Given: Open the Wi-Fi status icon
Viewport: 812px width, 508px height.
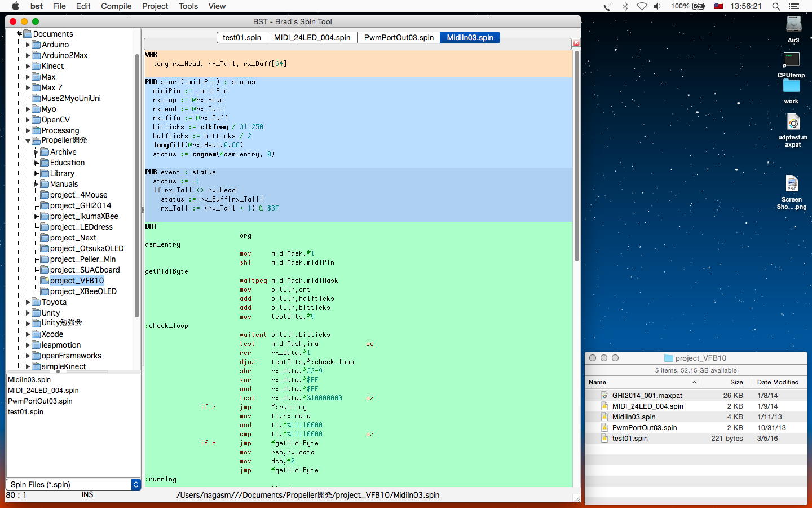Looking at the screenshot, I should pyautogui.click(x=642, y=6).
